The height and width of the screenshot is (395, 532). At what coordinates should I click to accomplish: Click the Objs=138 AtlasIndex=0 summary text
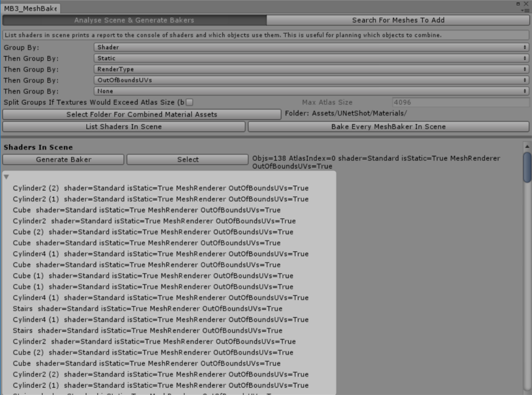point(376,162)
